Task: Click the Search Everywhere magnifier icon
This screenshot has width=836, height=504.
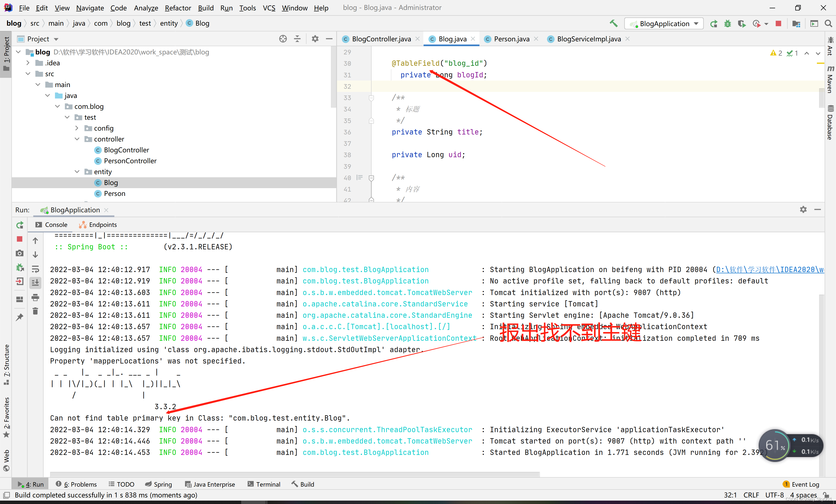Action: coord(828,23)
